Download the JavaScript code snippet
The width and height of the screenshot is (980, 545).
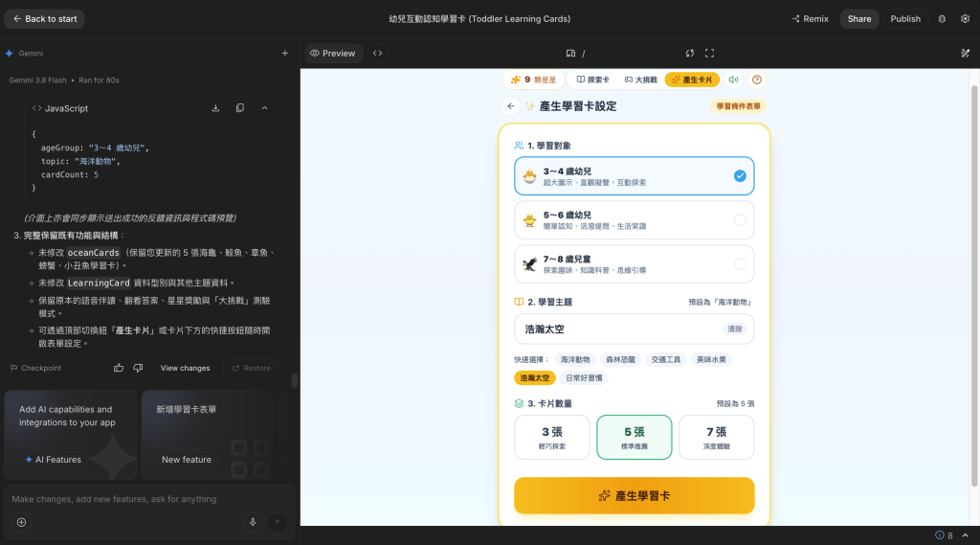point(215,108)
